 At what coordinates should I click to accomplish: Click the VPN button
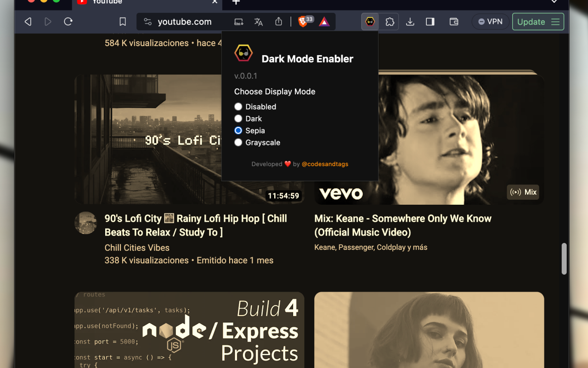[x=491, y=22]
